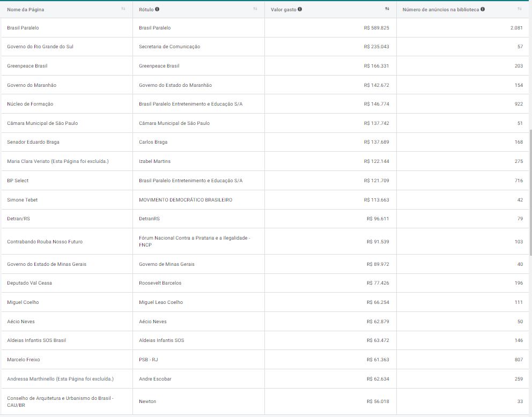Select Núcleo de Formação row name
The height and width of the screenshot is (417, 532).
coord(30,104)
